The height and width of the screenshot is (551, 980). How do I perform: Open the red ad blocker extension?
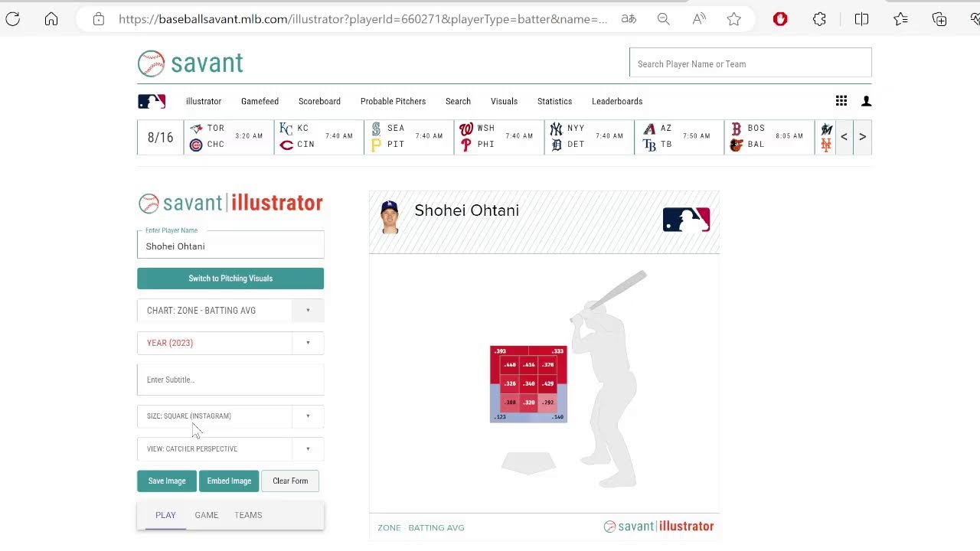click(x=780, y=19)
